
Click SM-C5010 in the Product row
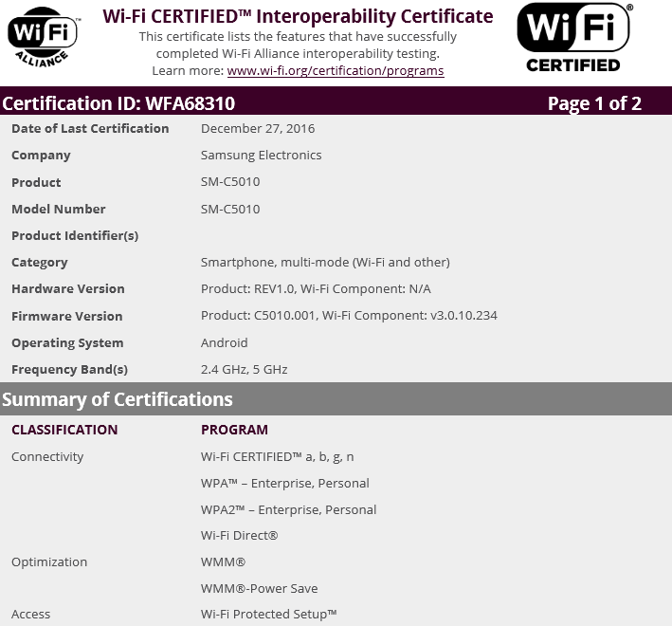(x=230, y=182)
